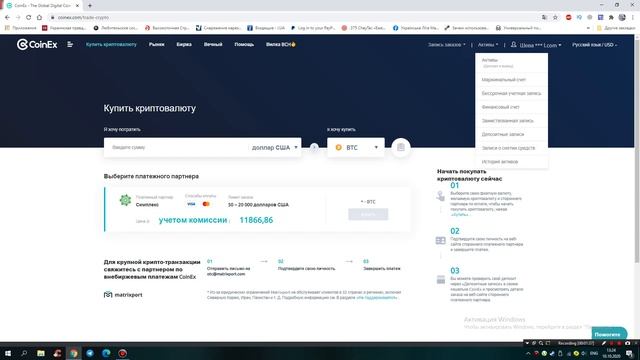Go back in browser
This screenshot has width=640, height=360.
(x=7, y=17)
